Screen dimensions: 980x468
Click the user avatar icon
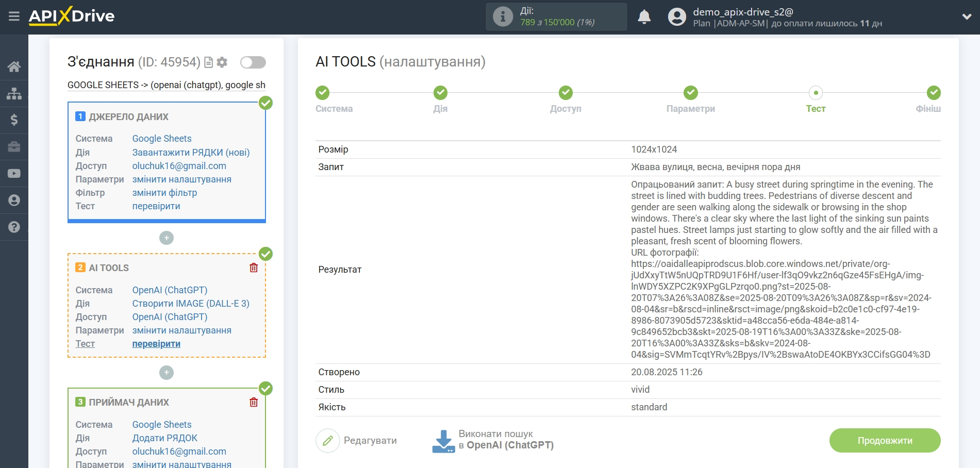point(677,17)
